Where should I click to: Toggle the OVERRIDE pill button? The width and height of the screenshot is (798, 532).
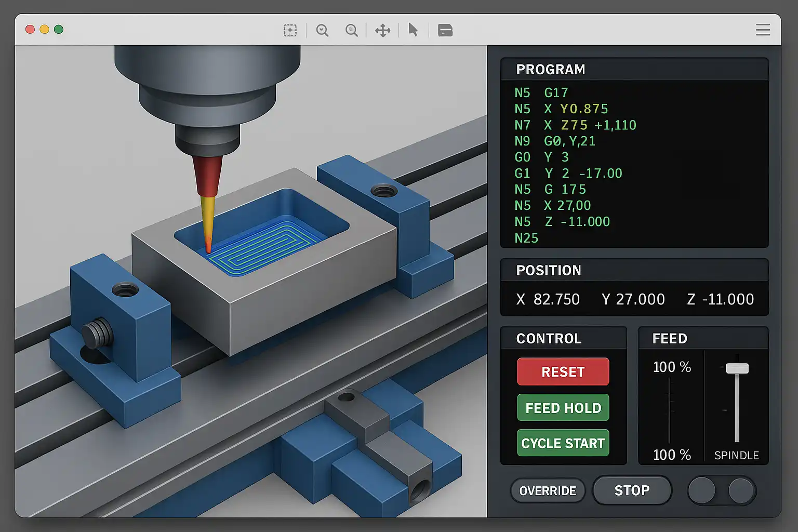(x=548, y=491)
